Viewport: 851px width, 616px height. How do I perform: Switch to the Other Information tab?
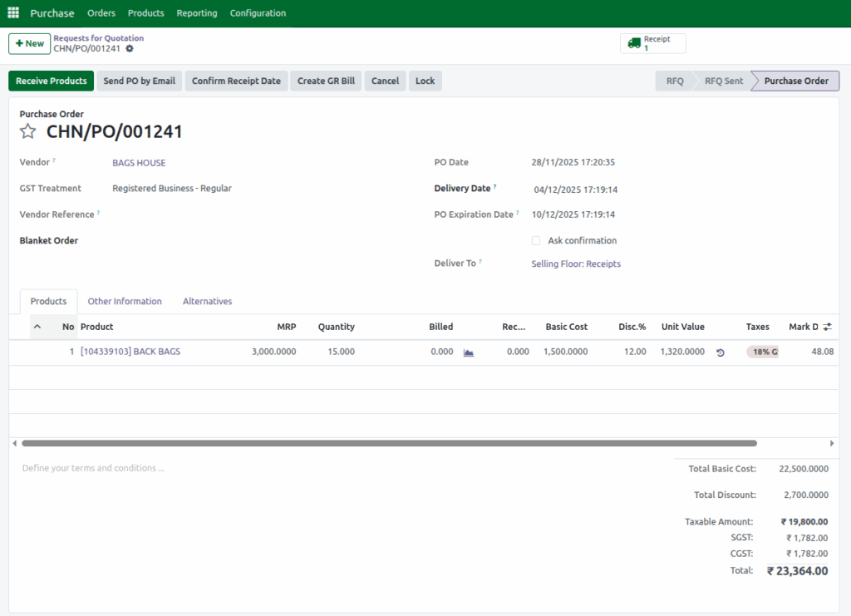[125, 301]
